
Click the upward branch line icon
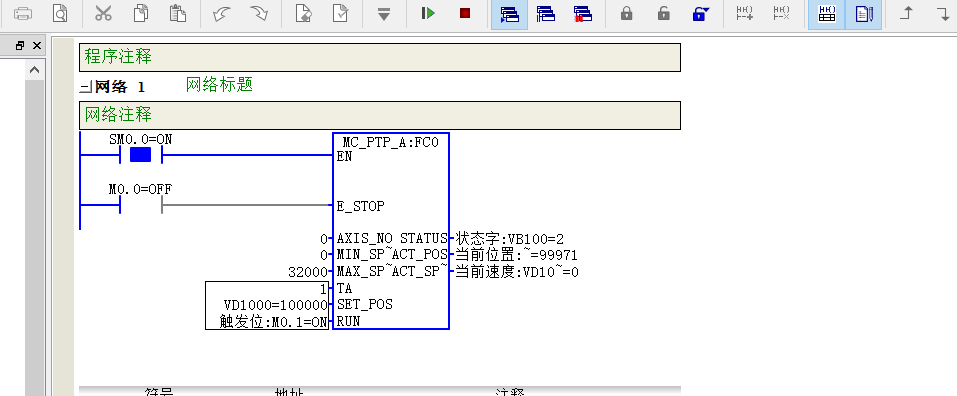click(907, 13)
